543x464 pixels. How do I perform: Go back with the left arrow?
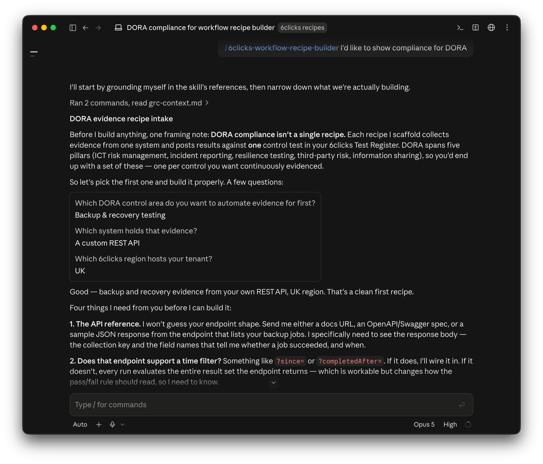(x=85, y=28)
